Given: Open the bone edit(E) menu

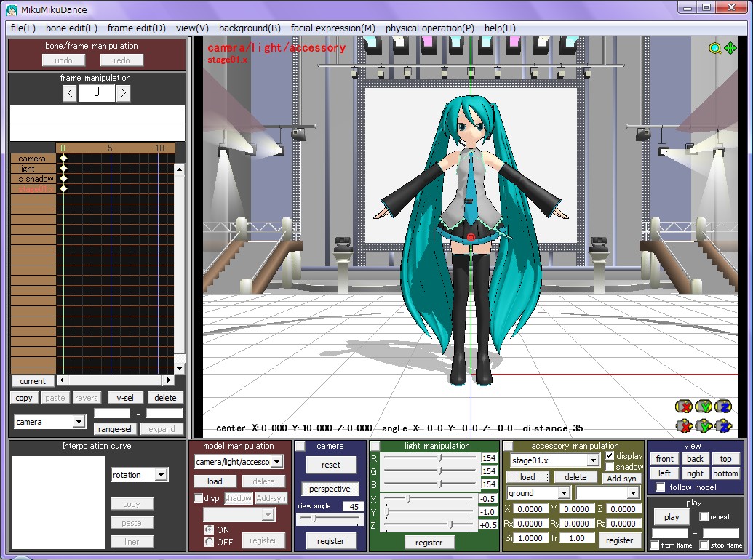Looking at the screenshot, I should (x=71, y=28).
